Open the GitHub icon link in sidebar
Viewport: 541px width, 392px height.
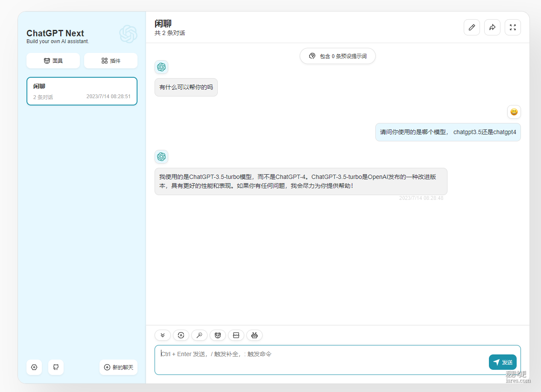point(56,367)
